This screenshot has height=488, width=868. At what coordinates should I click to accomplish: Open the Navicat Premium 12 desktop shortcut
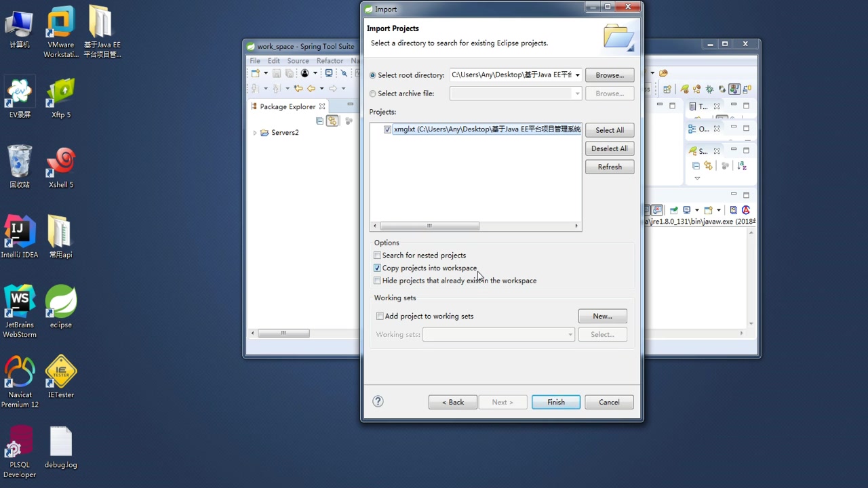20,382
